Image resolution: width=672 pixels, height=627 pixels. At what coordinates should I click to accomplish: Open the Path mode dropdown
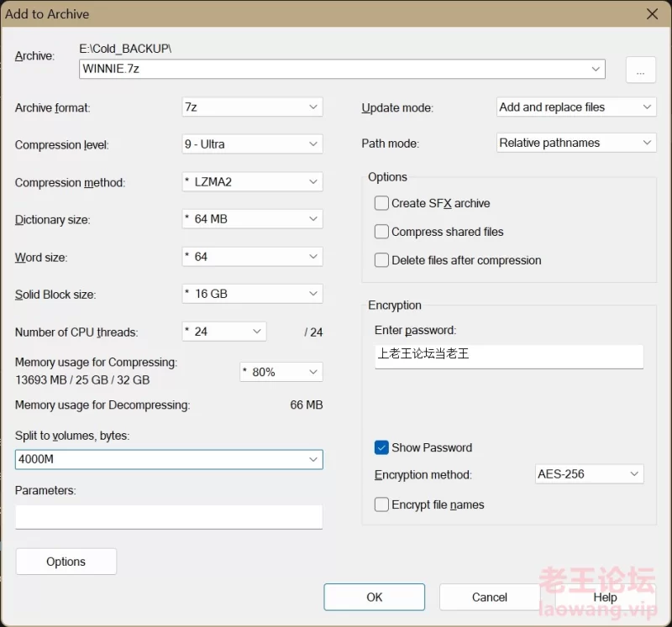(575, 142)
